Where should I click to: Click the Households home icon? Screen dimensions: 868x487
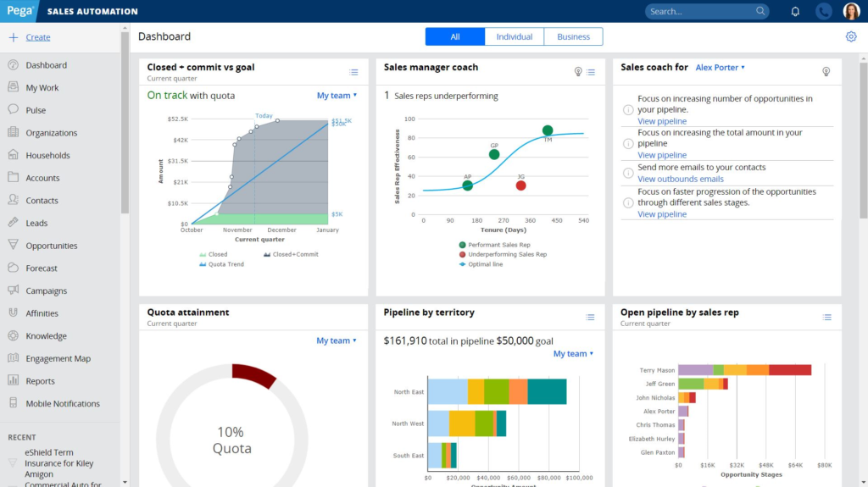pyautogui.click(x=14, y=154)
